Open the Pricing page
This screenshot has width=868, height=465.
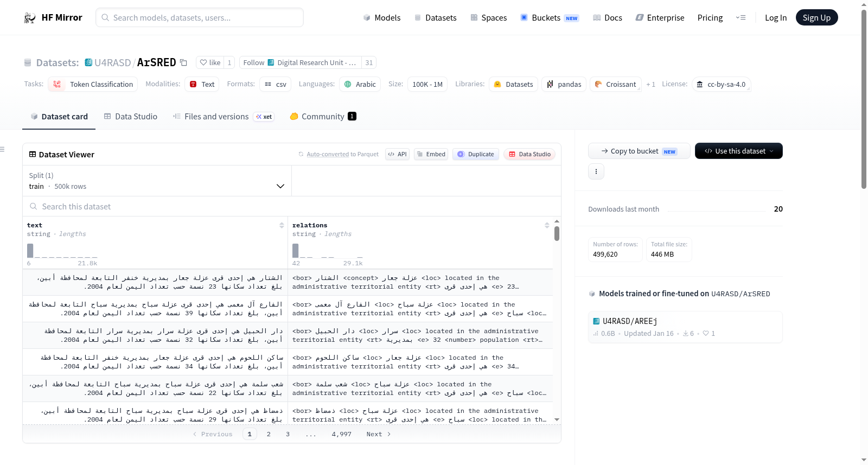tap(710, 18)
